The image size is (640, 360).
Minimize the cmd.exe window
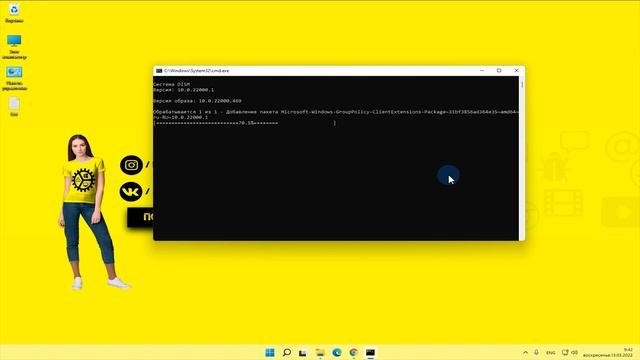pyautogui.click(x=482, y=71)
